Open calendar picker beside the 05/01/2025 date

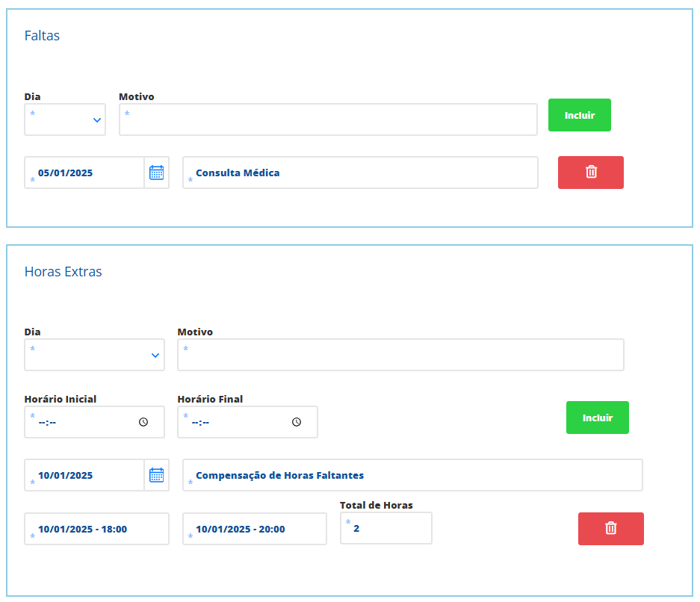(156, 173)
